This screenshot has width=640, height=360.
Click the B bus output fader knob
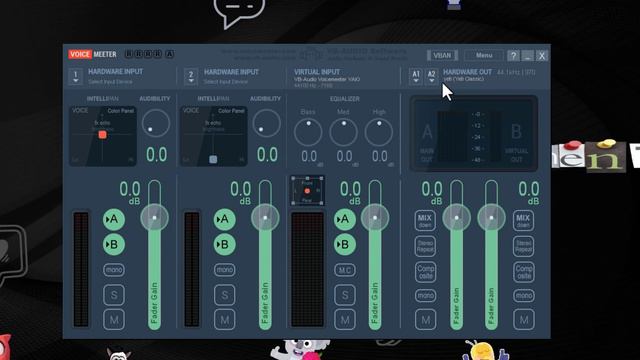click(x=491, y=218)
